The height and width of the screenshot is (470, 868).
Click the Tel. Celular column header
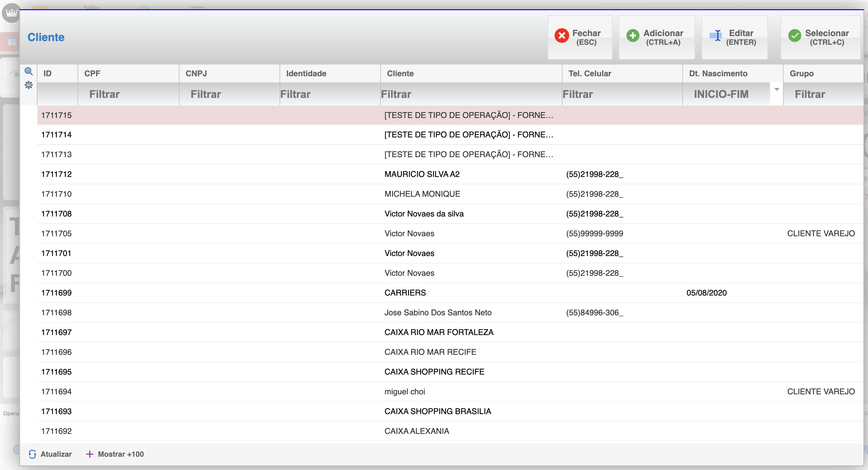pos(589,73)
